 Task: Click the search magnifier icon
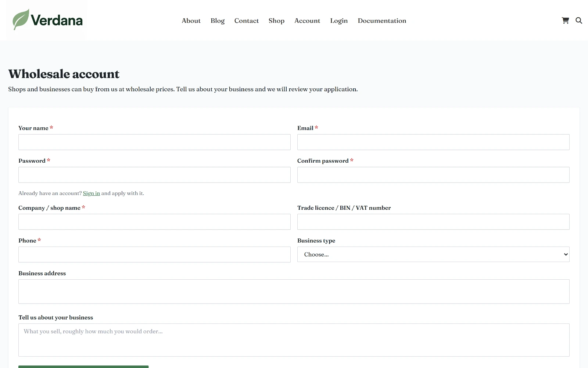click(579, 21)
